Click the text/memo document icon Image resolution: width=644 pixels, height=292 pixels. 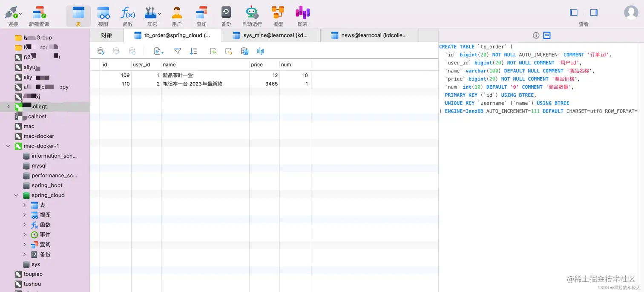pos(158,51)
